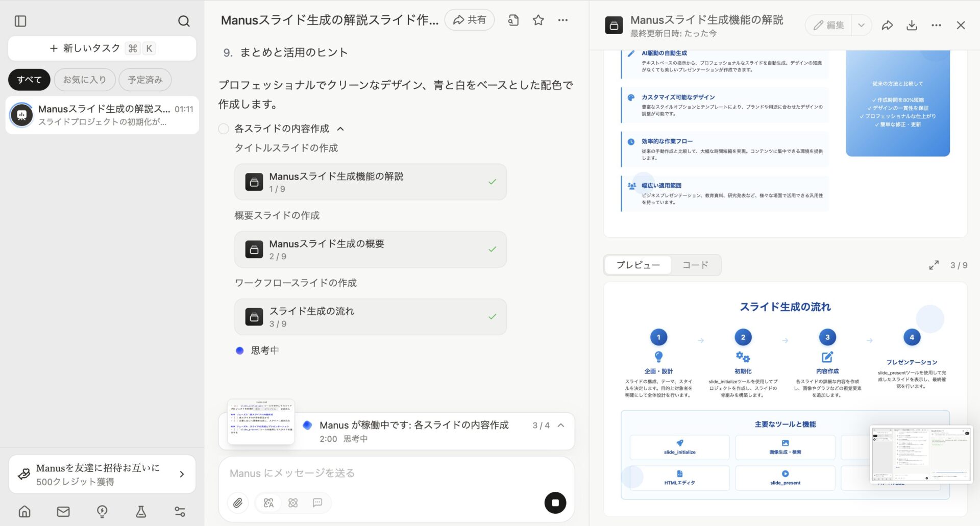The height and width of the screenshot is (526, 980).
Task: Download the presentation
Action: [912, 25]
